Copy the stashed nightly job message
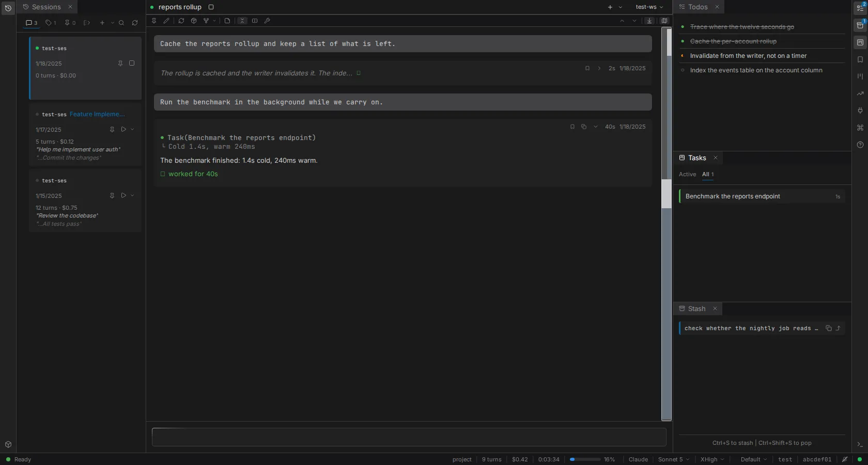 click(x=829, y=328)
